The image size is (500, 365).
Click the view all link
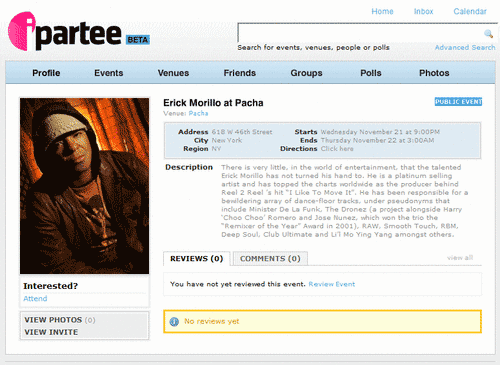click(x=460, y=258)
